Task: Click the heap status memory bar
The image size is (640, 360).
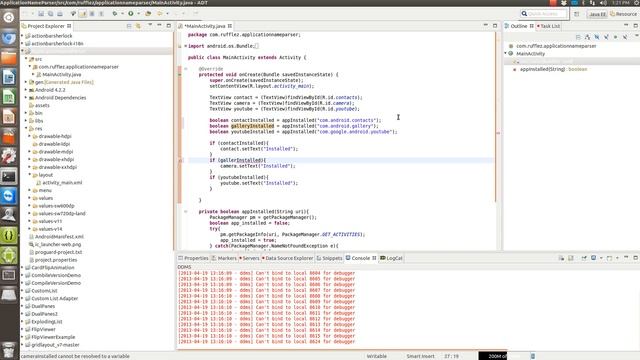Action: tap(503, 356)
